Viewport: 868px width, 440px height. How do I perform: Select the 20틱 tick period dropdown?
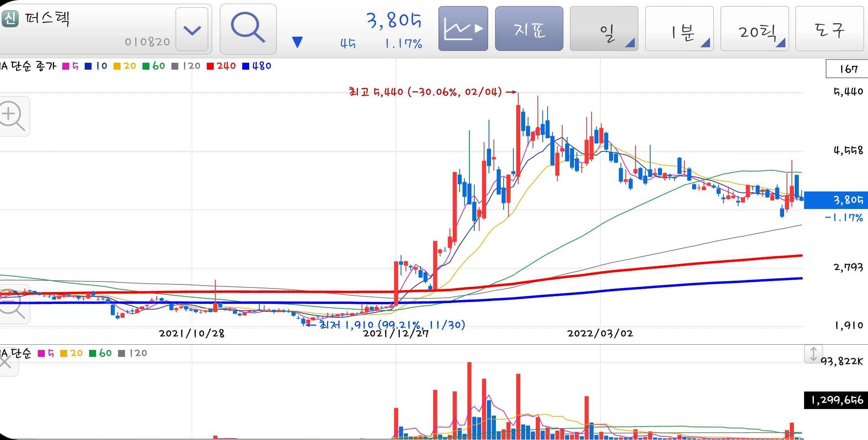point(754,29)
